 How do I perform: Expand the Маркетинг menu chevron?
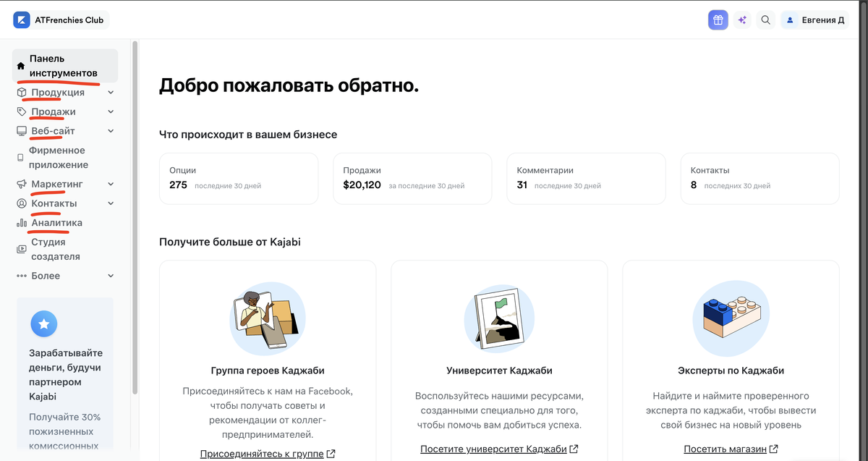click(x=111, y=185)
